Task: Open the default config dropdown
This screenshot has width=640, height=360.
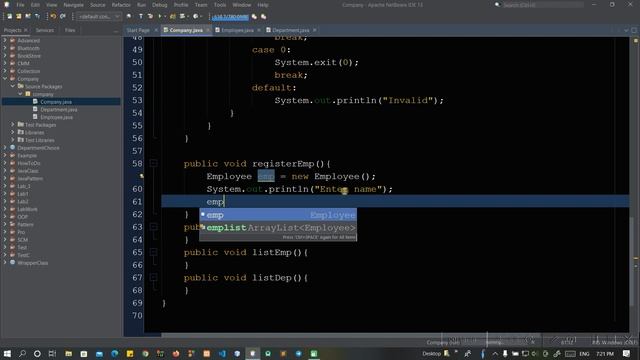Action: click(x=99, y=17)
